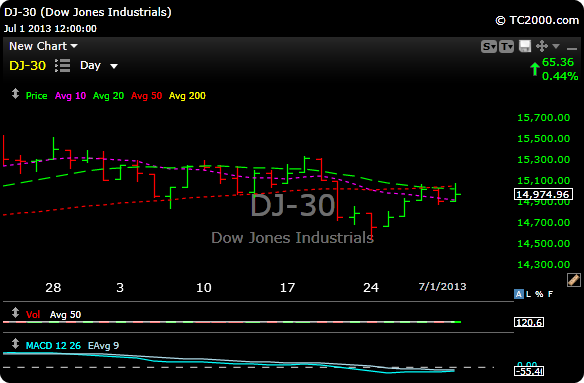Minimize the chart with the dash icon

(x=572, y=48)
